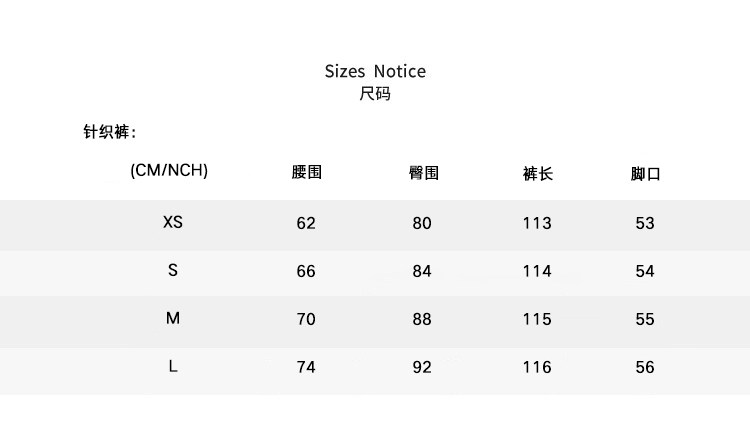
Task: Select the S size row label
Action: pos(173,270)
